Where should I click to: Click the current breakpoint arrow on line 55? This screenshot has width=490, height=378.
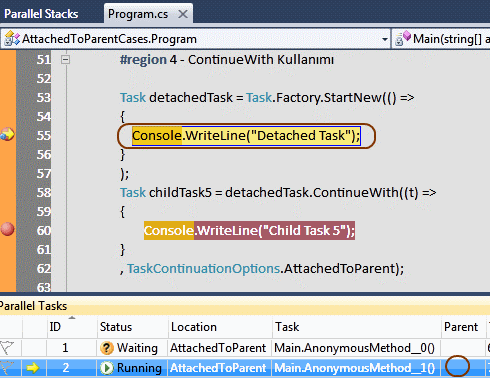pyautogui.click(x=7, y=134)
